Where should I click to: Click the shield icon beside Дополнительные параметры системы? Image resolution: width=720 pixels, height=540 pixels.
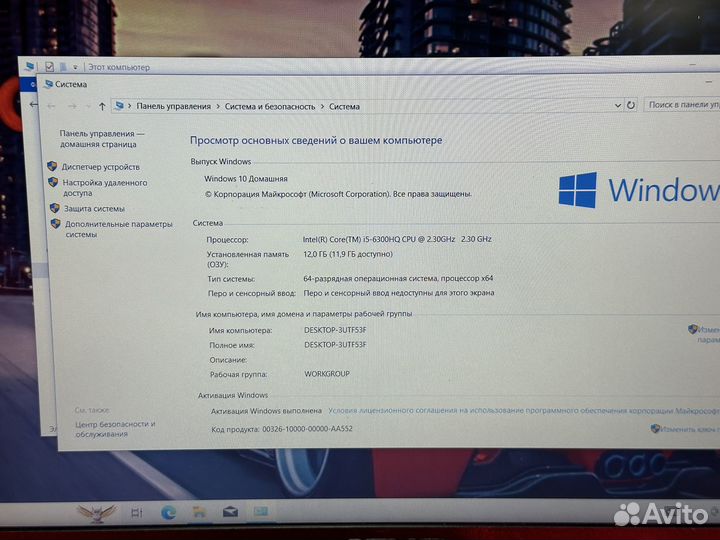pyautogui.click(x=56, y=223)
